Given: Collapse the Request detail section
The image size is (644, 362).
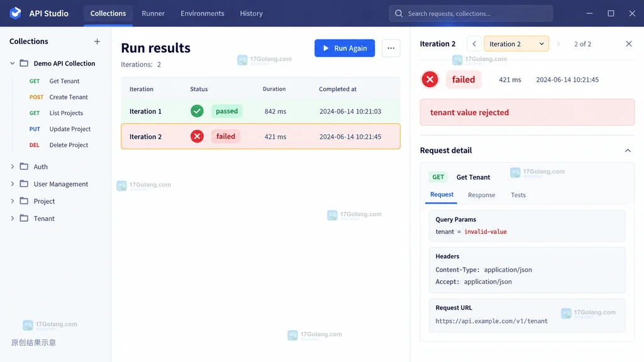Looking at the screenshot, I should coord(628,151).
